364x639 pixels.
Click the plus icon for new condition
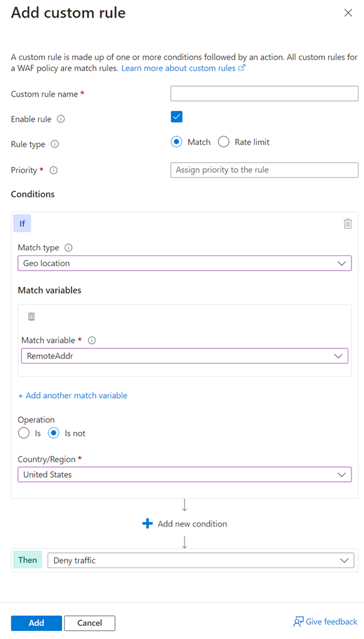tap(147, 524)
